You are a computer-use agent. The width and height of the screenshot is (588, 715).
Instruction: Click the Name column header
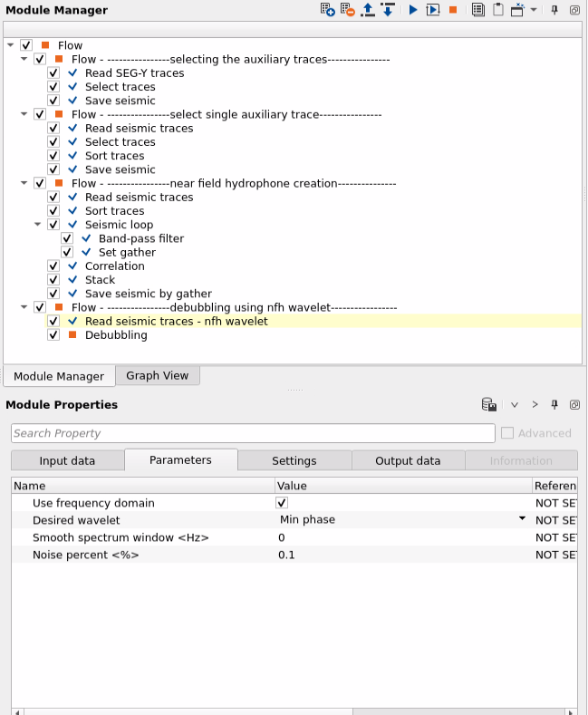pos(143,486)
